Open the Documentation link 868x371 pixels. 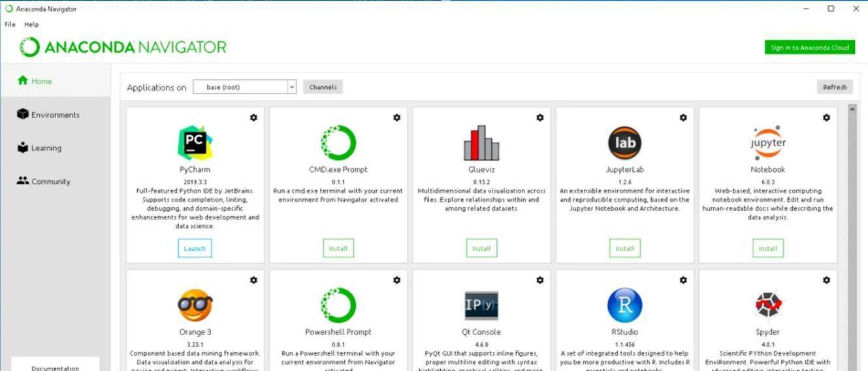pyautogui.click(x=55, y=368)
